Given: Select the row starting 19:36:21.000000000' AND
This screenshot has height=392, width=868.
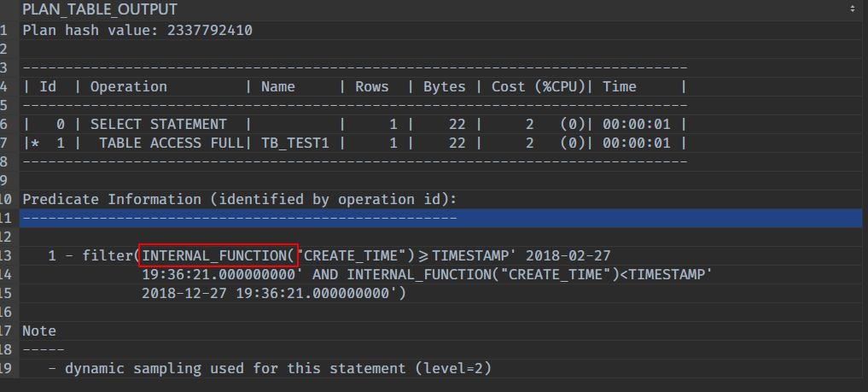Looking at the screenshot, I should (440, 275).
